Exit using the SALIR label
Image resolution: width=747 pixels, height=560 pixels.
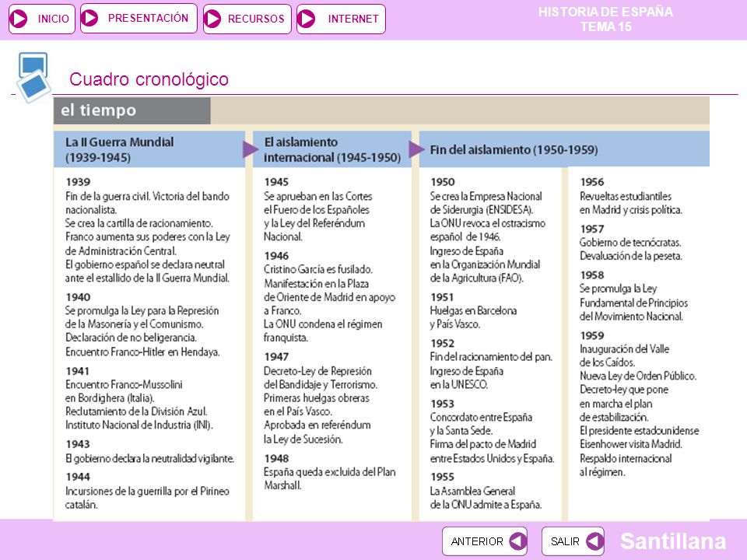(565, 541)
